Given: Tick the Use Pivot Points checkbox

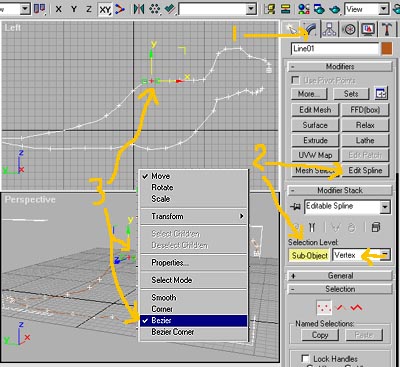Looking at the screenshot, I should (x=295, y=80).
